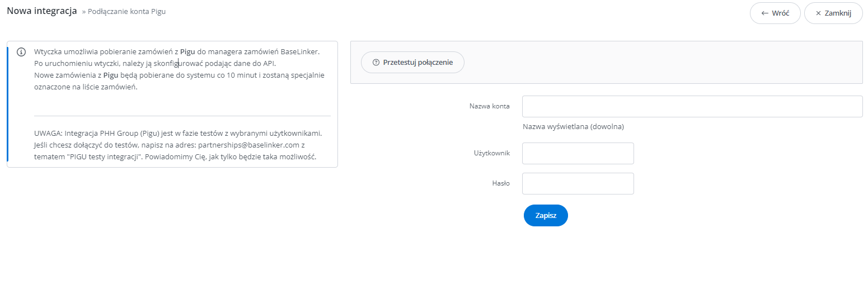Click the Hasło field label
This screenshot has height=299, width=868.
coord(500,183)
